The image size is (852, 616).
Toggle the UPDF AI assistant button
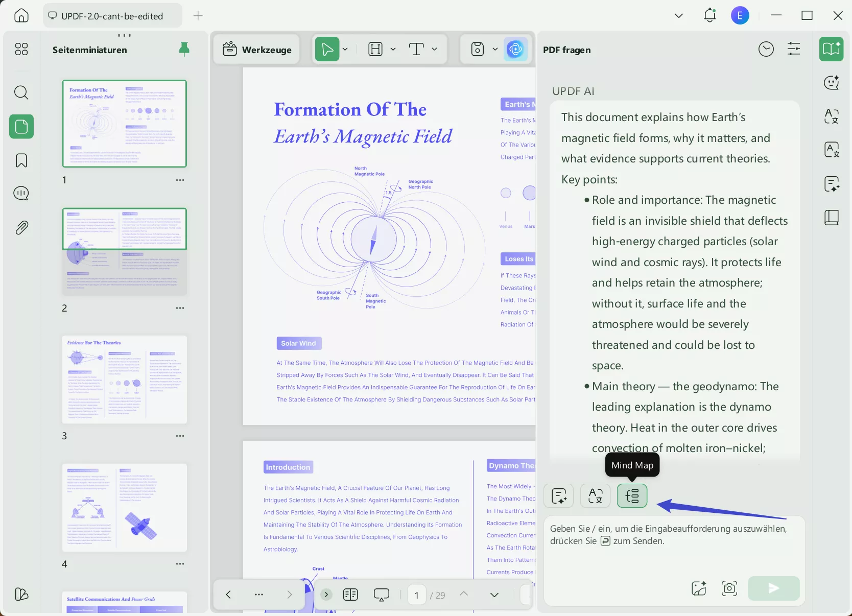click(x=516, y=49)
